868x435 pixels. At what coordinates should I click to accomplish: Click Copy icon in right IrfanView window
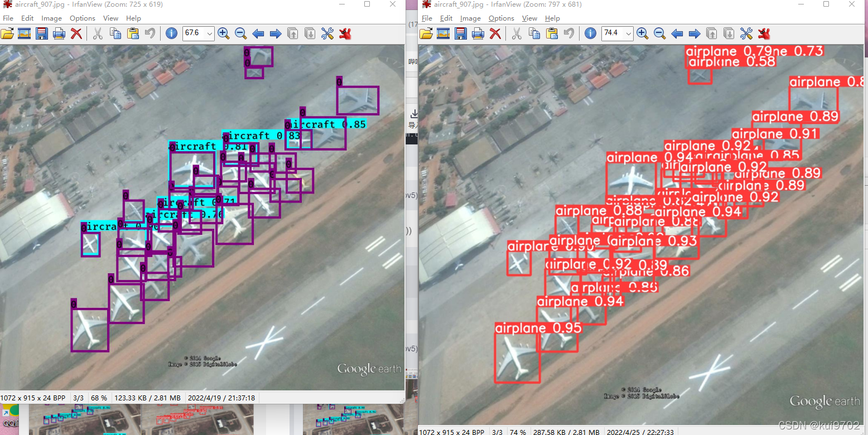pyautogui.click(x=534, y=33)
